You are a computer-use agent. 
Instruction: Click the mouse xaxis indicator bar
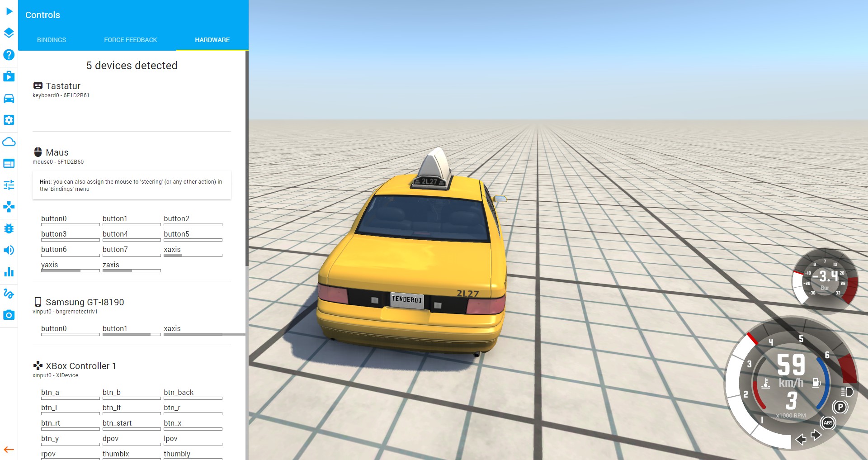(x=193, y=256)
